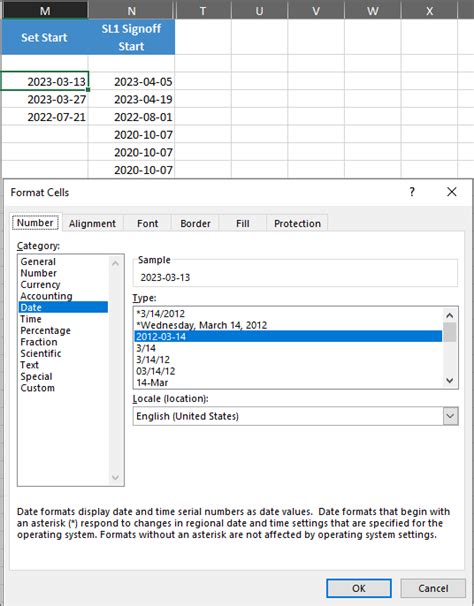
Task: Pick the Percentage category
Action: (x=63, y=330)
